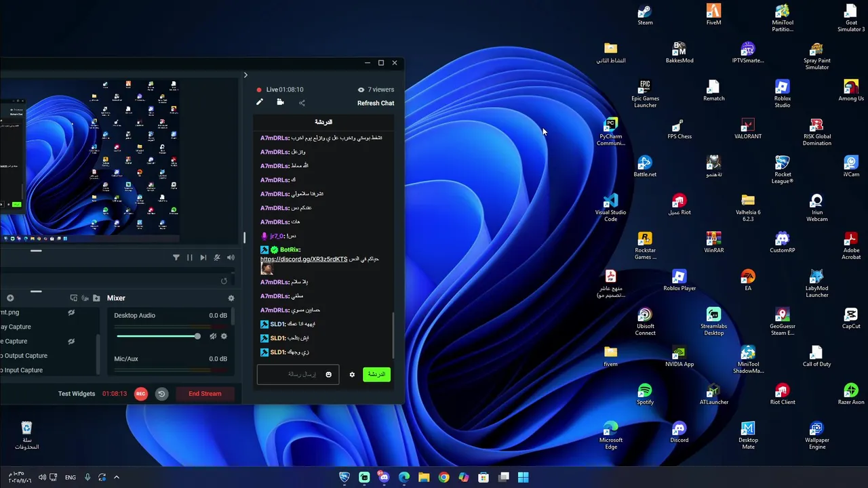Open the Windows Start button in taskbar
This screenshot has height=488, width=868.
coord(524,478)
